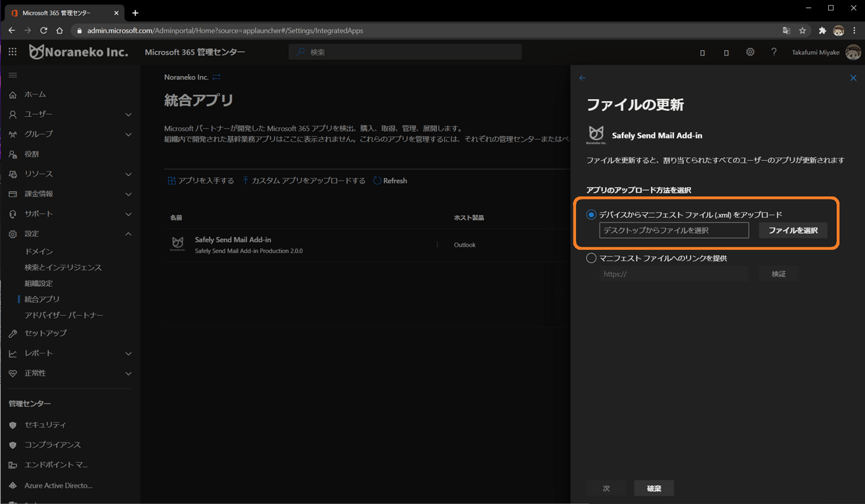
Task: Click the browser address bar
Action: [x=427, y=31]
